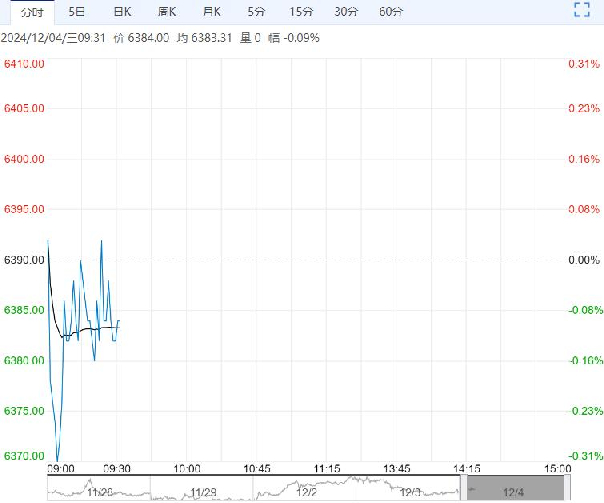This screenshot has height=503, width=604.
Task: Switch to the 30分 chart interval
Action: point(346,12)
